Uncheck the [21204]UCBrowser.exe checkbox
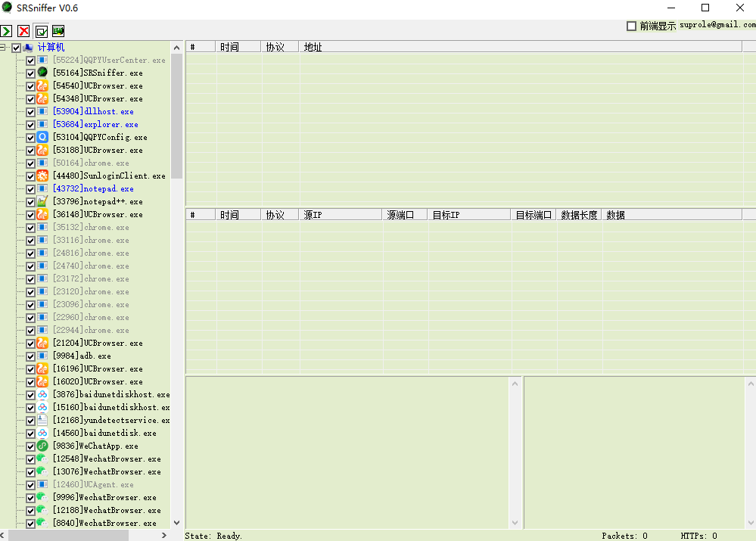 (30, 344)
